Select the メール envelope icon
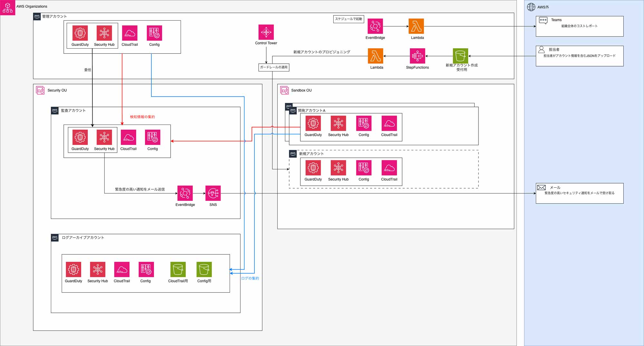644x346 pixels. click(x=541, y=187)
